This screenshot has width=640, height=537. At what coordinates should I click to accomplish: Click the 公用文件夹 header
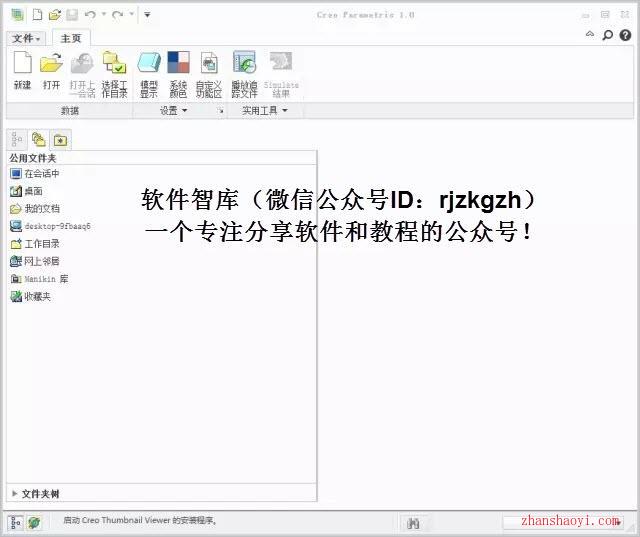[33, 158]
